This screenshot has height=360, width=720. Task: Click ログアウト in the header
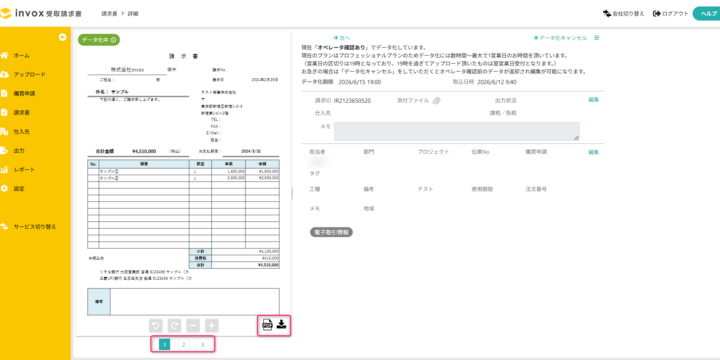pos(670,14)
